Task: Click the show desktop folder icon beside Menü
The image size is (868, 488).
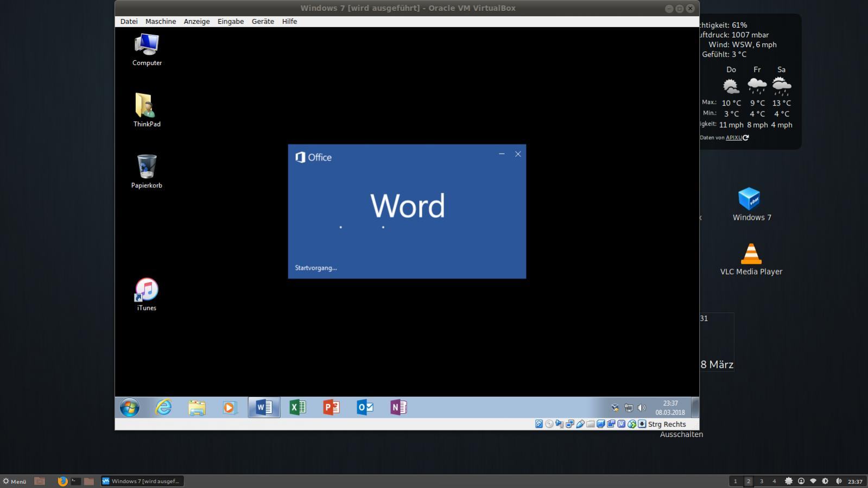Action: click(40, 481)
